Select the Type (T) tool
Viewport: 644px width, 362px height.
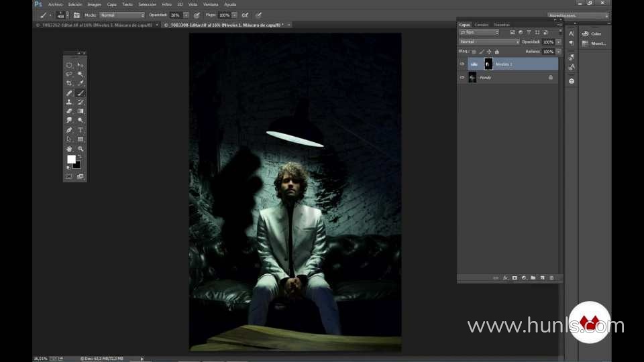(x=80, y=130)
